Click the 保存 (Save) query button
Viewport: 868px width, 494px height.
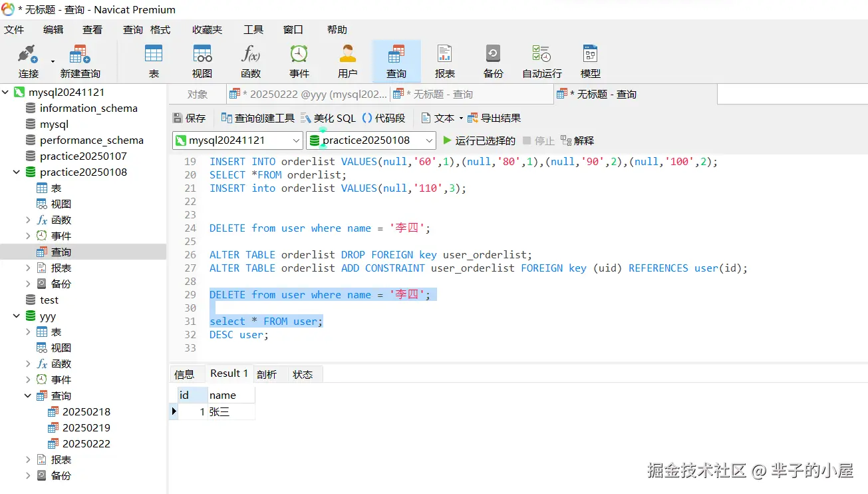point(190,118)
